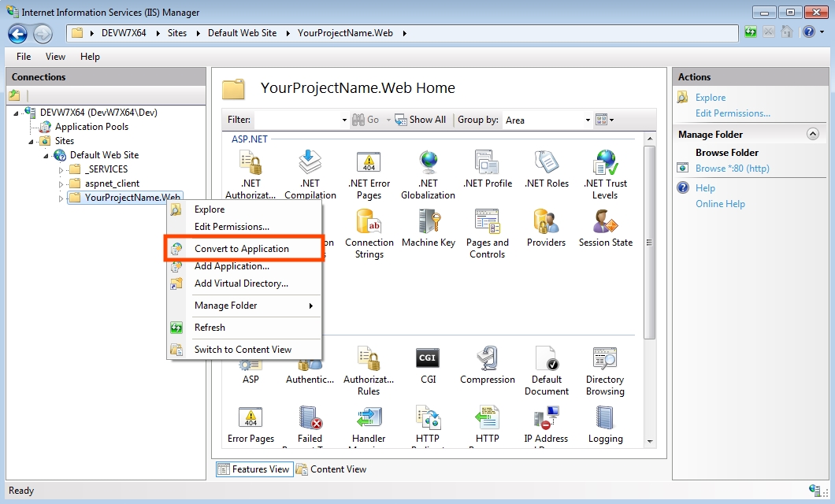The image size is (835, 504).
Task: Click the Back navigation arrow button
Action: pos(17,33)
